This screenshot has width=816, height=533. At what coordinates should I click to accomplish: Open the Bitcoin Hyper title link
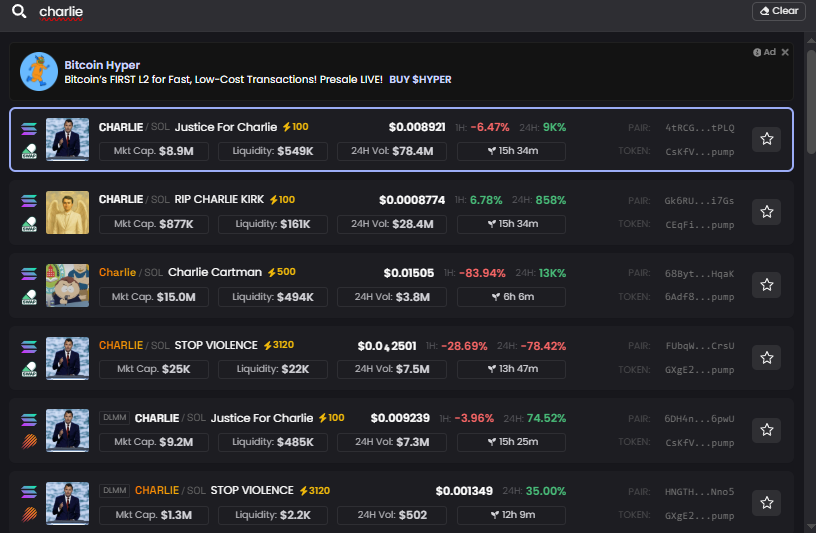tap(102, 65)
